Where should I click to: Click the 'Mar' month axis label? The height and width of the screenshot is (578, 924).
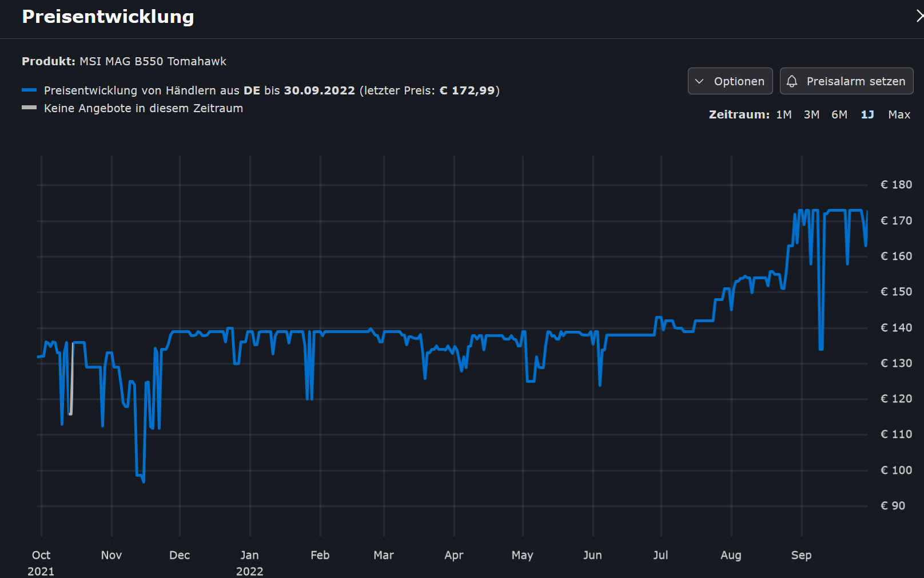(x=384, y=555)
